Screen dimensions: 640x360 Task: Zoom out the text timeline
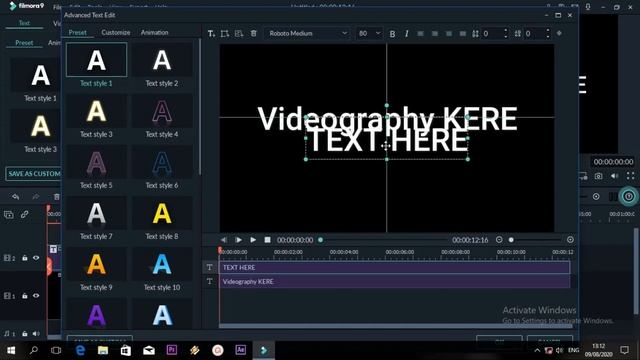[x=499, y=240]
